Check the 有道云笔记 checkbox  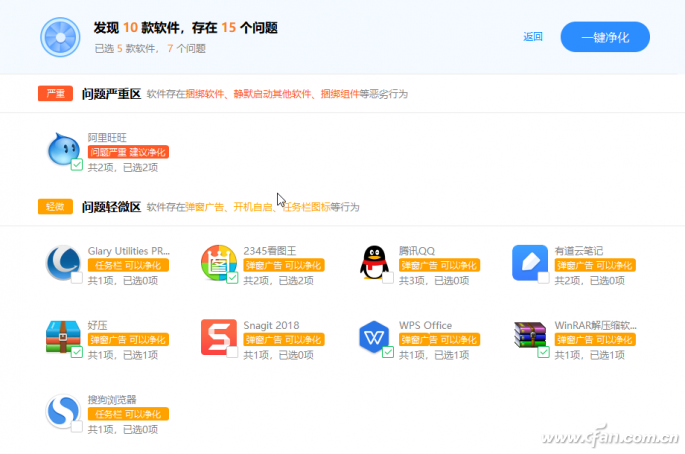point(543,278)
